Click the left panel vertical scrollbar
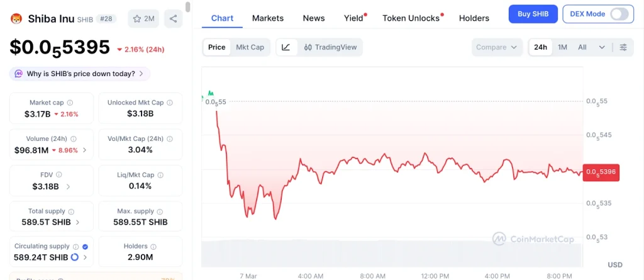Image resolution: width=644 pixels, height=280 pixels. (189, 8)
